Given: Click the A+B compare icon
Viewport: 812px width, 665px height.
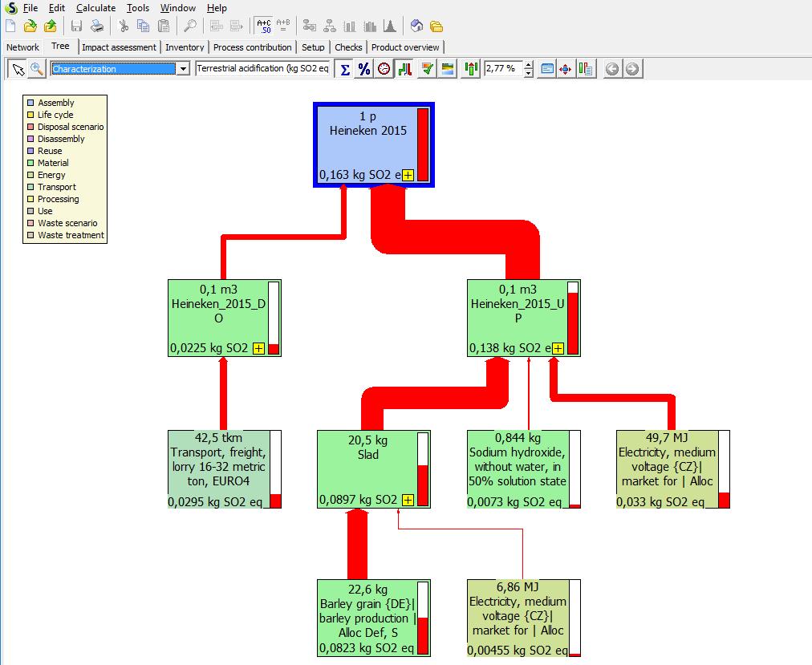Looking at the screenshot, I should click(283, 26).
